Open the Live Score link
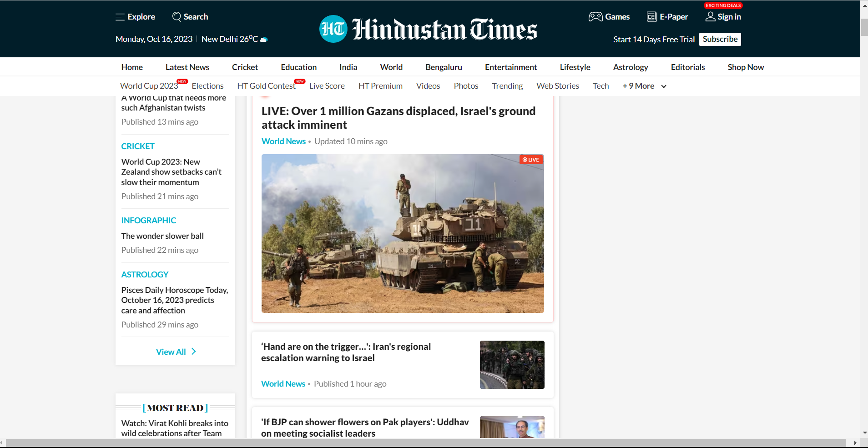Viewport: 868px width, 448px height. (x=327, y=86)
